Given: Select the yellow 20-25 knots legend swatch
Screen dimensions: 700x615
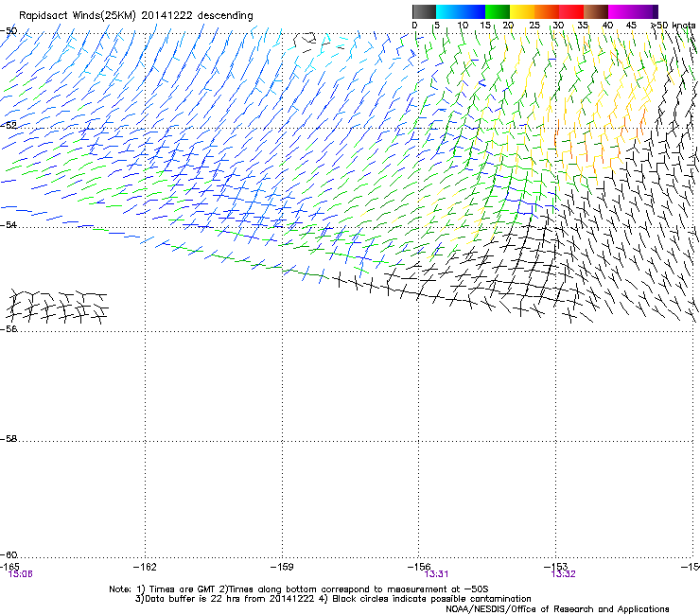Looking at the screenshot, I should click(x=522, y=11).
